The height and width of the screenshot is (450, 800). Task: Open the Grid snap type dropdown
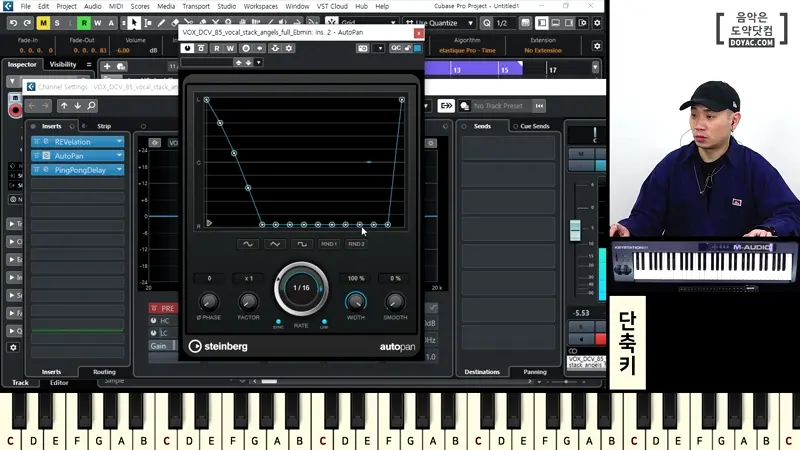[x=393, y=23]
